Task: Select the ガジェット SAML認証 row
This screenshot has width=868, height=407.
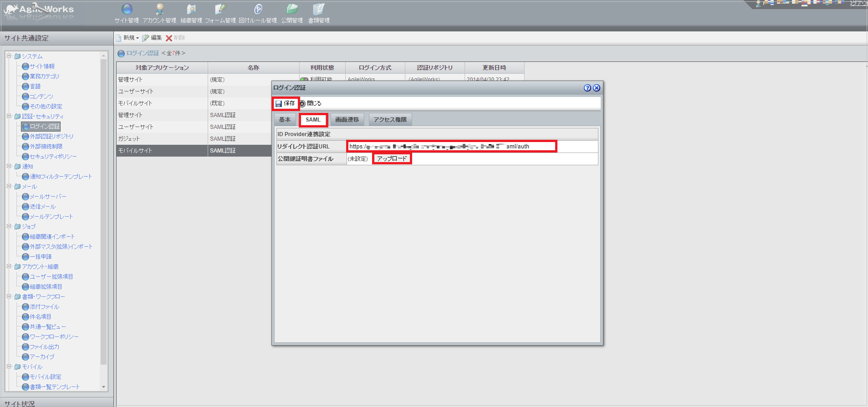Action: point(194,139)
